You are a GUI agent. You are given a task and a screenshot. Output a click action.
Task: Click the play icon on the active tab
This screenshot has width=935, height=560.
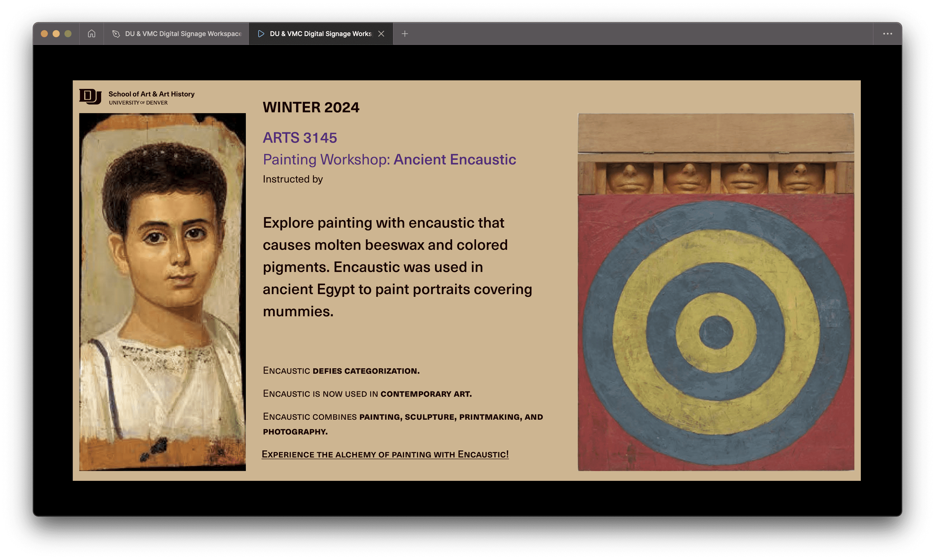tap(261, 34)
